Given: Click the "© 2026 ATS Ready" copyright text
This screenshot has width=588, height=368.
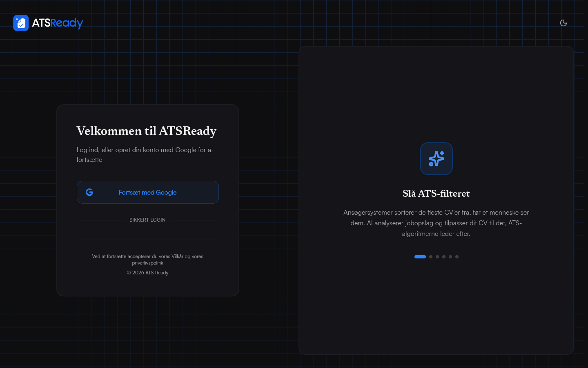Looking at the screenshot, I should tap(147, 273).
